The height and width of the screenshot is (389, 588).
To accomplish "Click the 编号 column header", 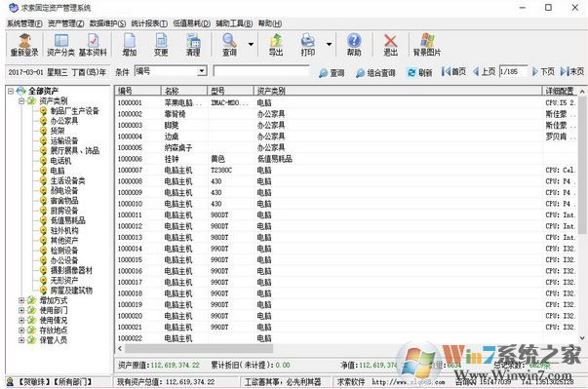I will (x=138, y=91).
